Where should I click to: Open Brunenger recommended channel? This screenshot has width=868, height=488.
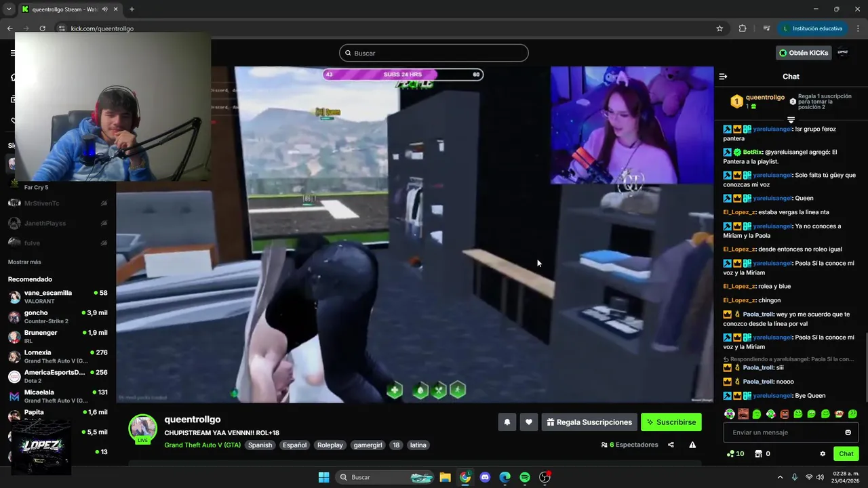click(58, 337)
